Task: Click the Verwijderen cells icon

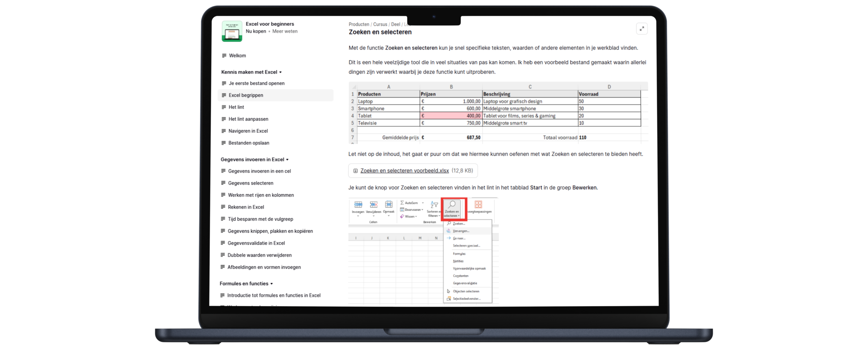Action: tap(373, 204)
